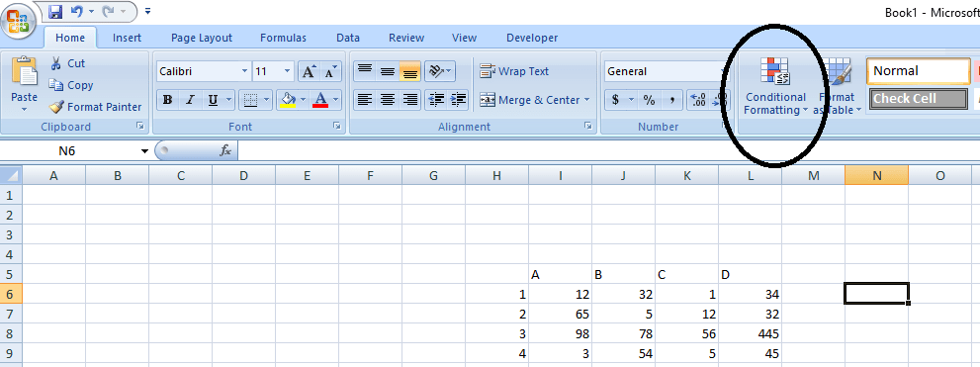Apply yellow Fill Color to cell

click(288, 99)
